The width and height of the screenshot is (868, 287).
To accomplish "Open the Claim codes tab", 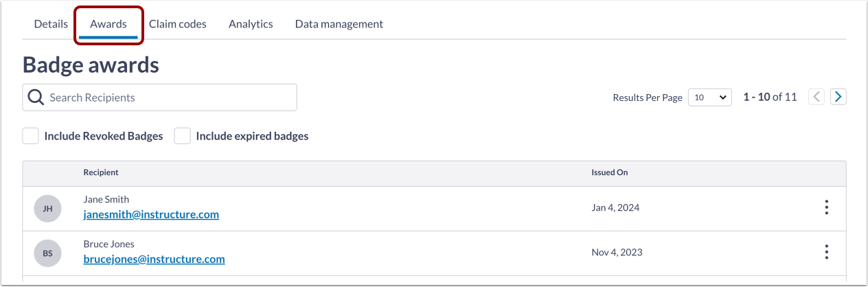I will 178,24.
